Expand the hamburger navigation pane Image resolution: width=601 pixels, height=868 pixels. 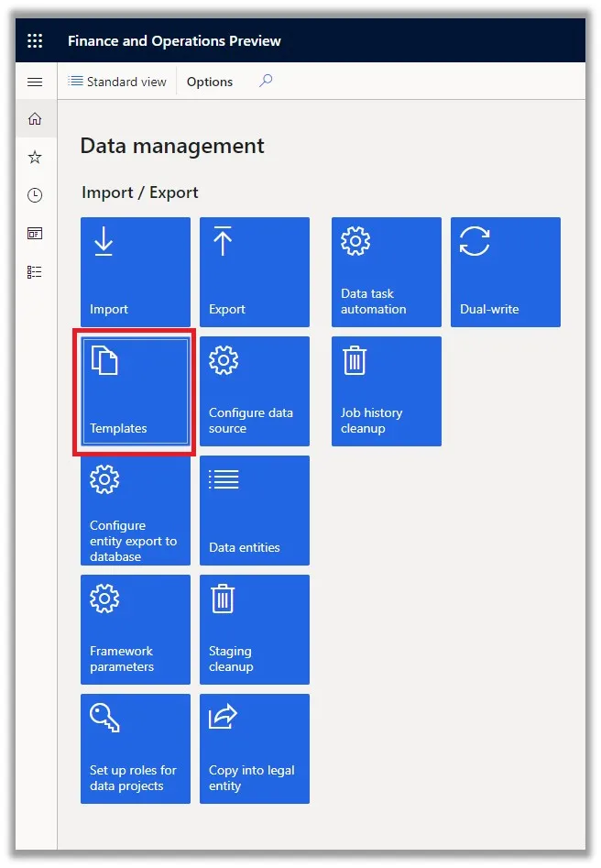pos(35,82)
